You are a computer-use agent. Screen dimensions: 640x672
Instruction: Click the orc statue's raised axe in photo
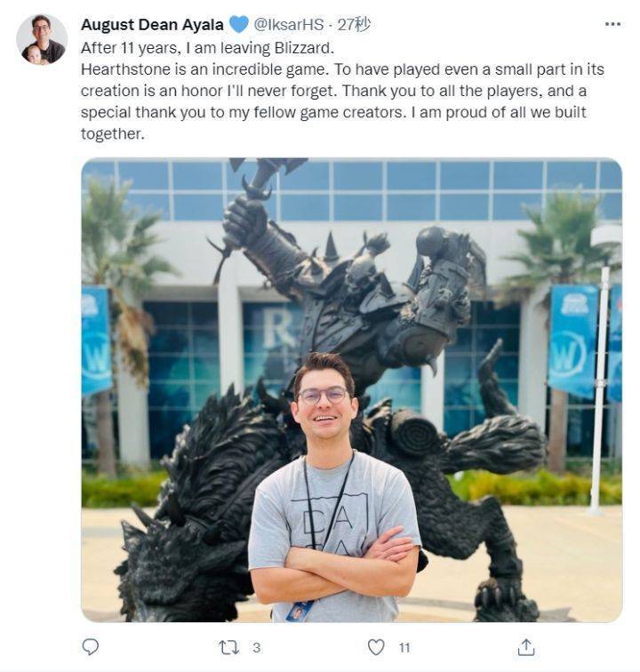tap(268, 172)
